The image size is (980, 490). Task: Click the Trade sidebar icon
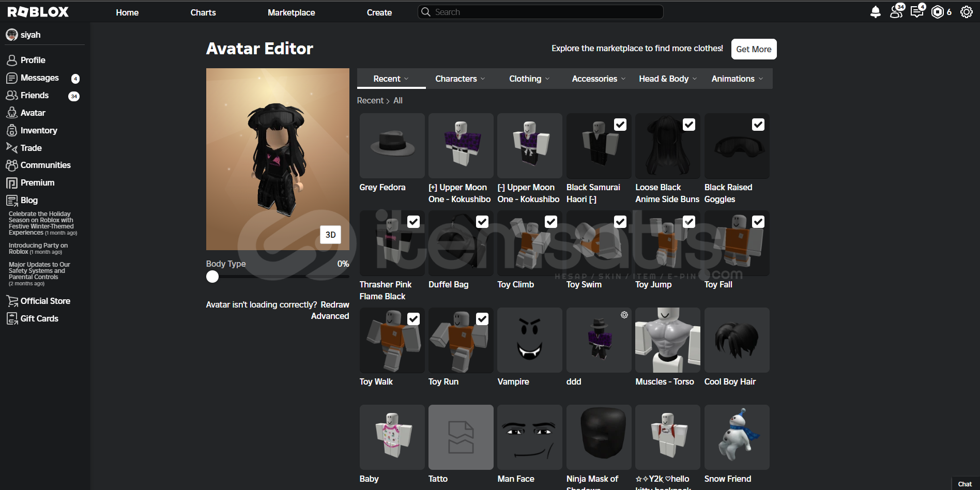(x=12, y=148)
